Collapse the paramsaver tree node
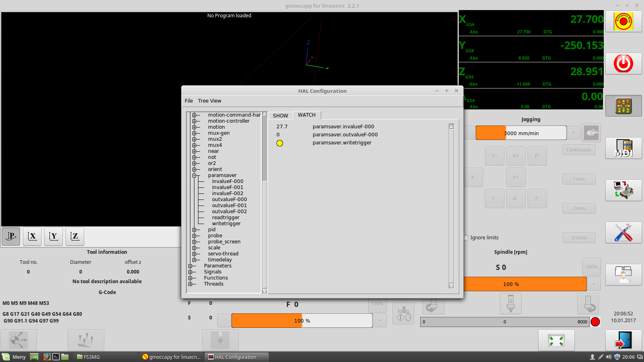Screen dimensions: 644x362 [194, 175]
